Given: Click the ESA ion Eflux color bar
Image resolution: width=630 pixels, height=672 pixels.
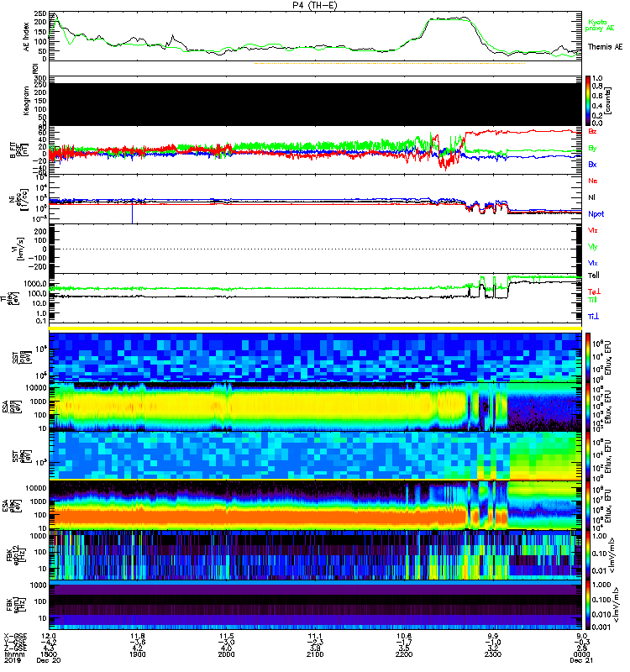Looking at the screenshot, I should pos(588,407).
